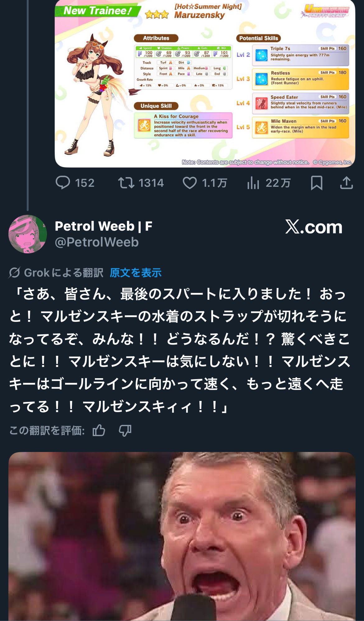Open the @PetrolWeeb handle
Image resolution: width=364 pixels, height=621 pixels.
97,242
